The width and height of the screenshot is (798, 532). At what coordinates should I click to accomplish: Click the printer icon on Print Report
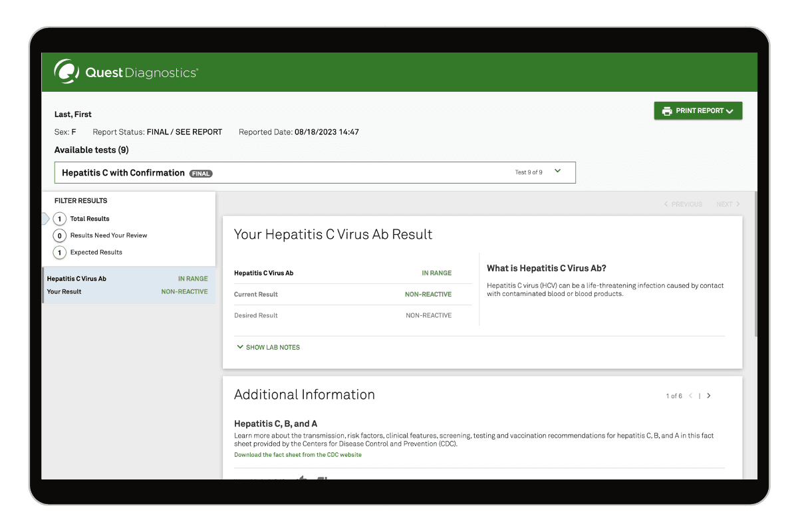click(667, 110)
